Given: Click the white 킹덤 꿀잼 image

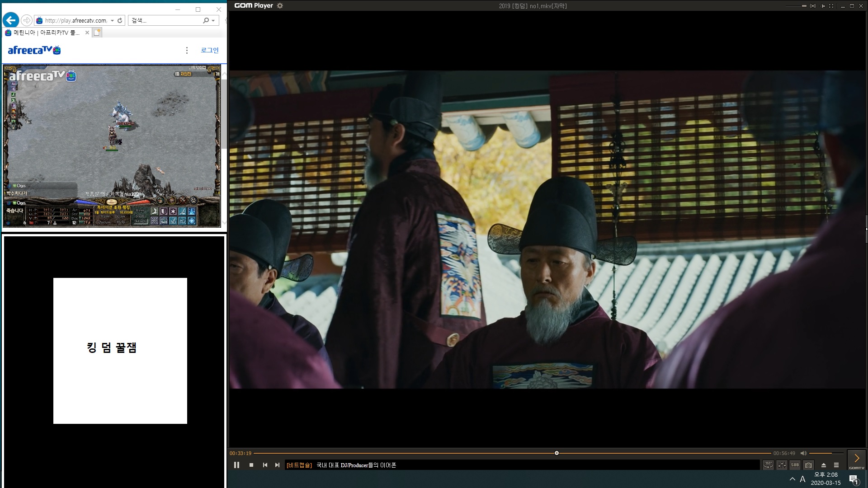Looking at the screenshot, I should (120, 351).
